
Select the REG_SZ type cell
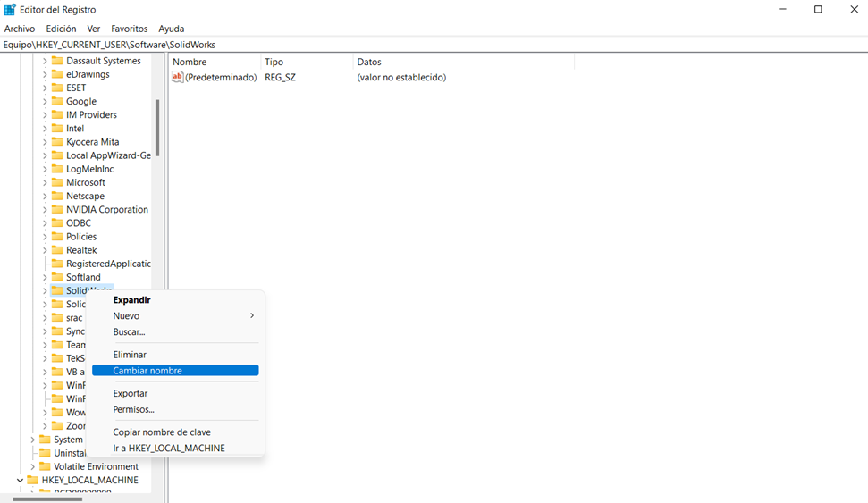pyautogui.click(x=280, y=78)
